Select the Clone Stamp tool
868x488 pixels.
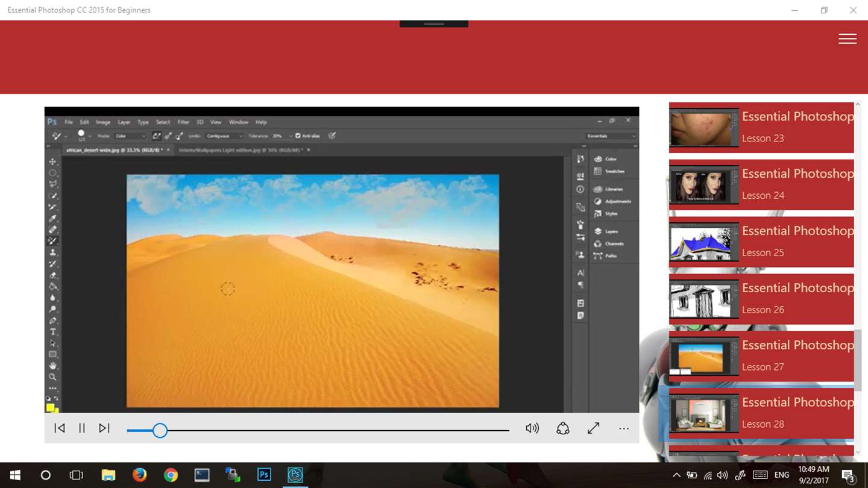pos(53,252)
